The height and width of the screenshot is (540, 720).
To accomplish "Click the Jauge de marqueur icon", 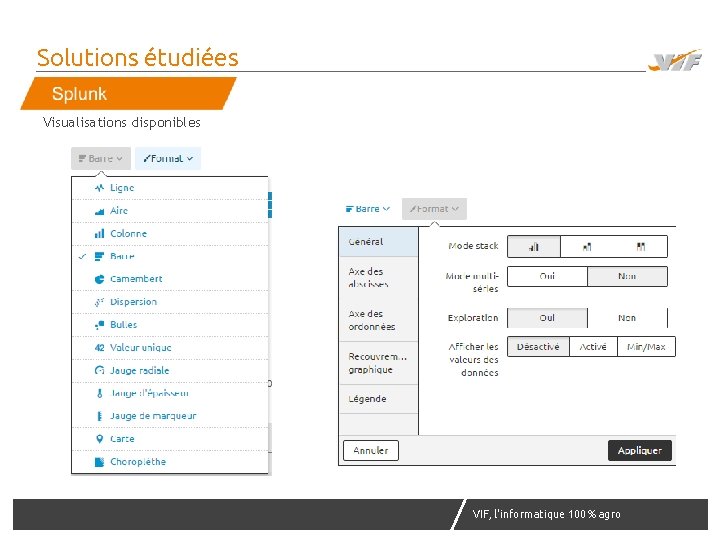I will click(x=99, y=416).
